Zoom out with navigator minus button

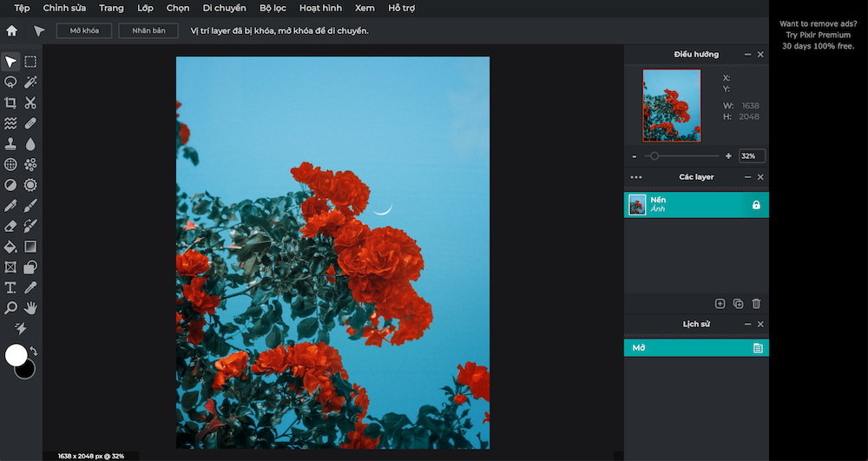[635, 156]
